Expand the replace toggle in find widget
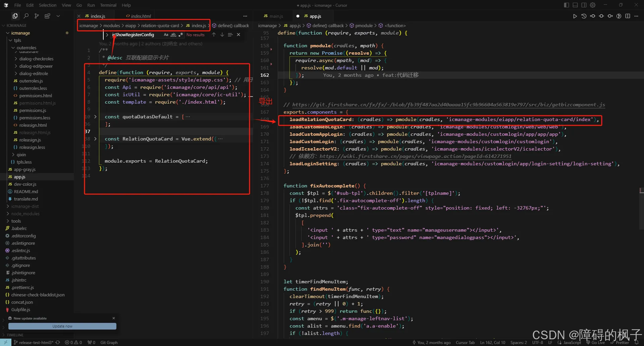Screen dimensions: 644x346 [x=107, y=35]
